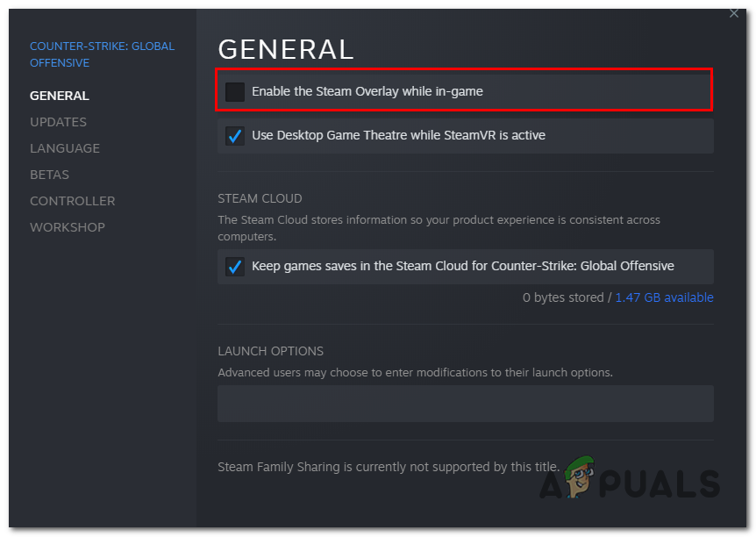Uncheck the Desktop Game Theatre checkbox
The width and height of the screenshot is (756, 537).
(x=235, y=136)
